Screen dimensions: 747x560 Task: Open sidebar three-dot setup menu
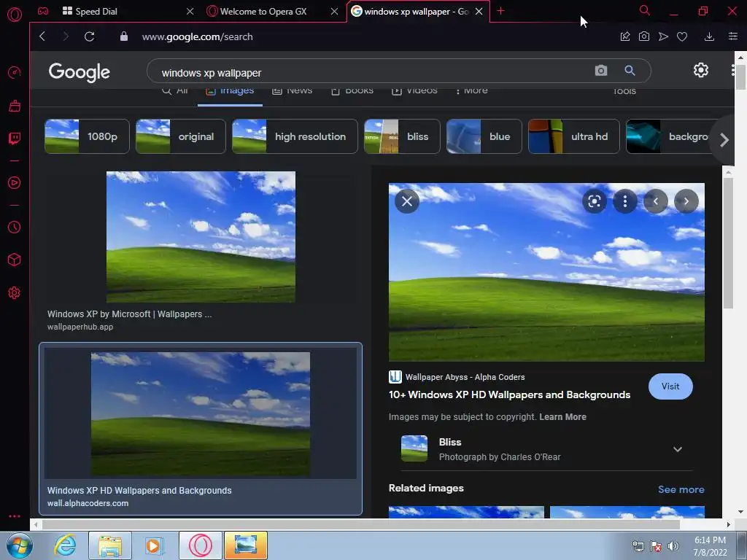[15, 516]
